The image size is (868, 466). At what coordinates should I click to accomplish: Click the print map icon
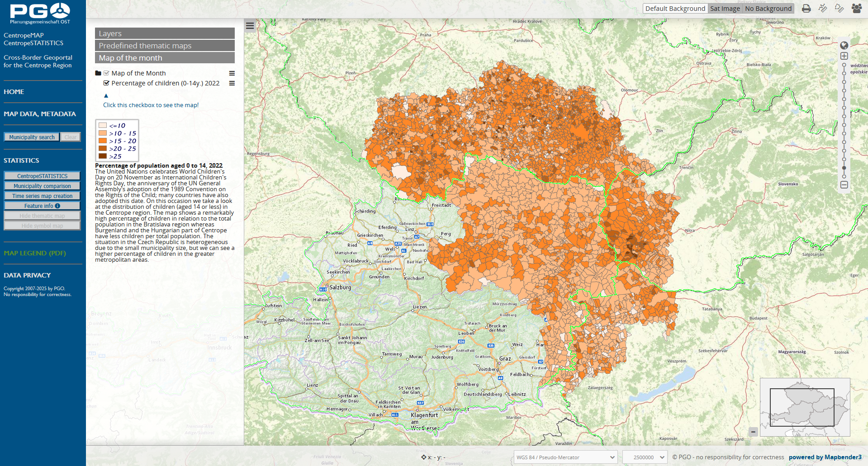click(x=806, y=9)
